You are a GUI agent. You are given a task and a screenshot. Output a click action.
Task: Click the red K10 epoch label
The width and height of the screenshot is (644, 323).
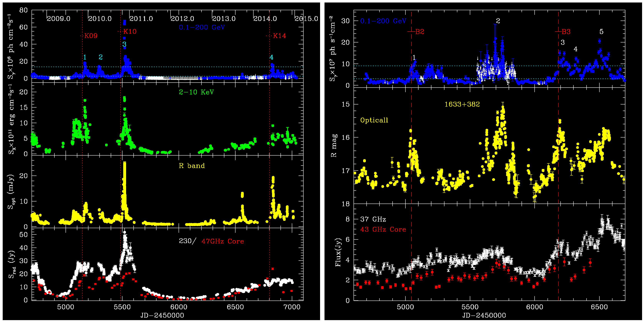[x=130, y=31]
